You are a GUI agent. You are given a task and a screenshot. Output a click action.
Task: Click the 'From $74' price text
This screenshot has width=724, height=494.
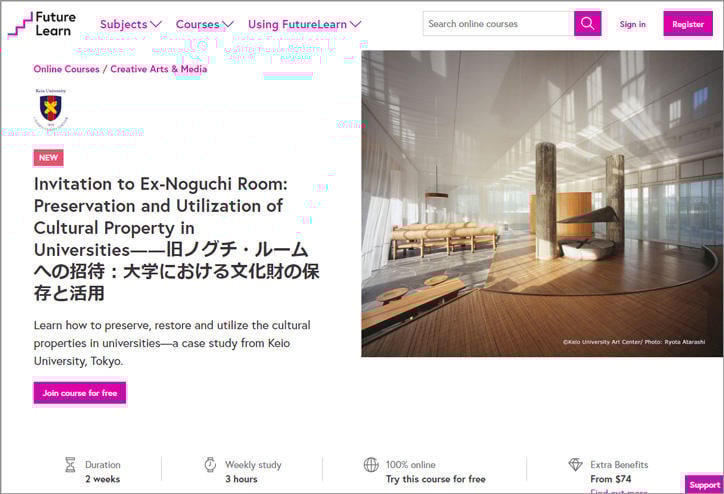(610, 479)
